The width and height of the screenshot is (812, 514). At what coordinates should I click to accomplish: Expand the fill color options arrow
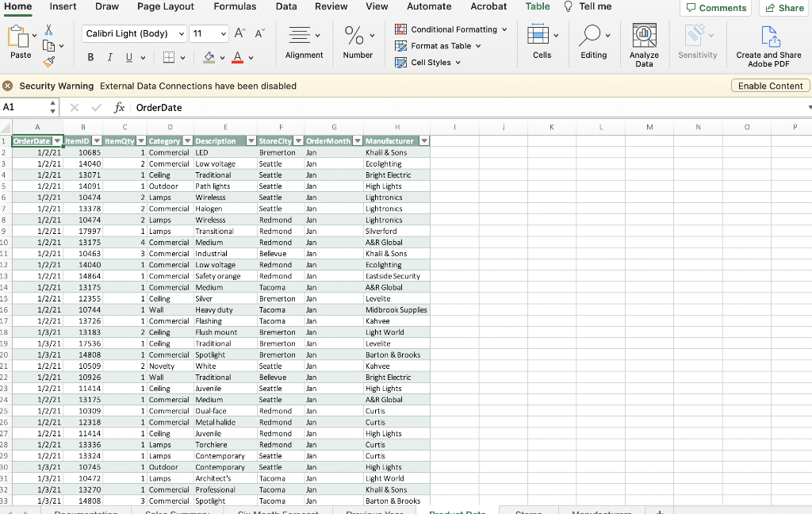[x=222, y=58]
